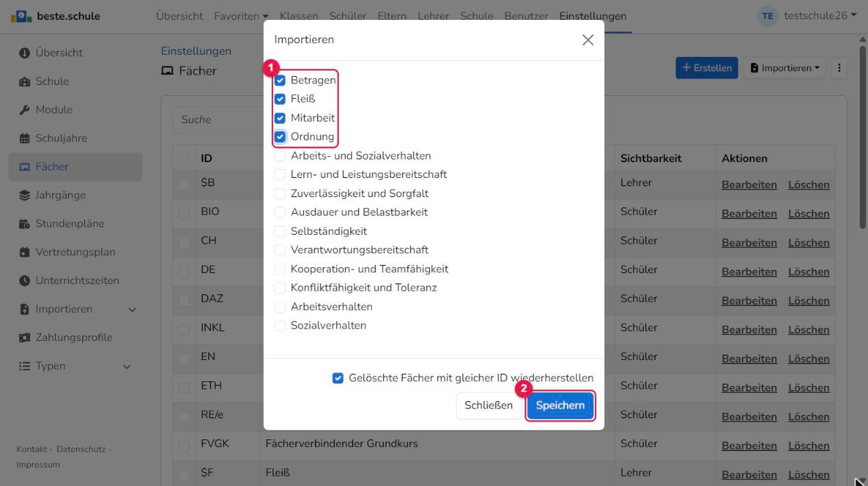Click the TE user avatar
868x486 pixels.
click(x=767, y=16)
